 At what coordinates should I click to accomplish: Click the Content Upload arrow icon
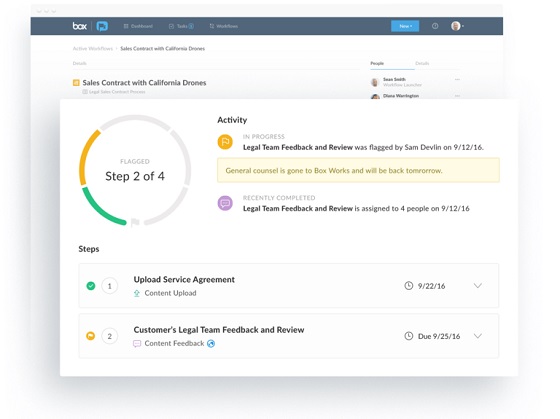point(137,293)
